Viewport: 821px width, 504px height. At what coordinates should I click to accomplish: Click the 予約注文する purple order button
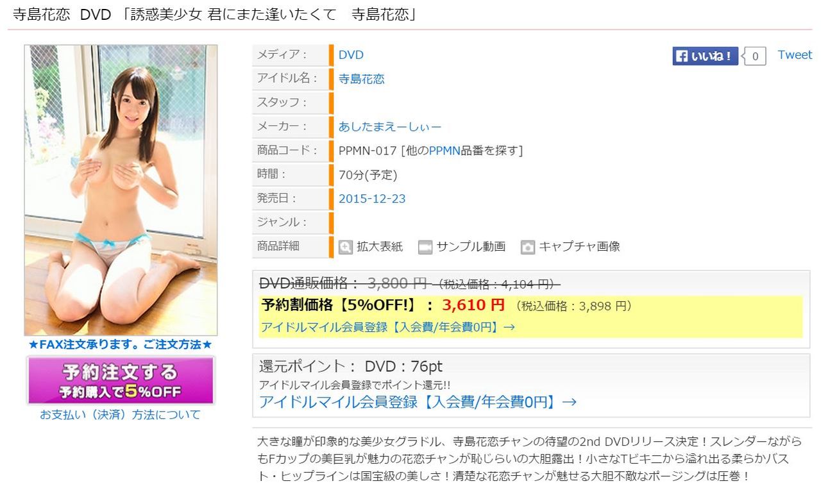(x=121, y=380)
